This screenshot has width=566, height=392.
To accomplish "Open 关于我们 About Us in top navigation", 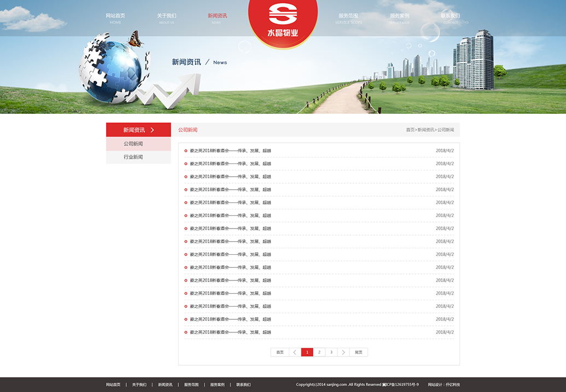I will coord(167,17).
